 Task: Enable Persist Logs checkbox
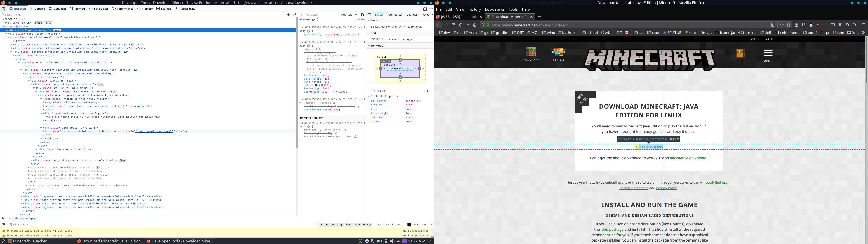pyautogui.click(x=409, y=225)
